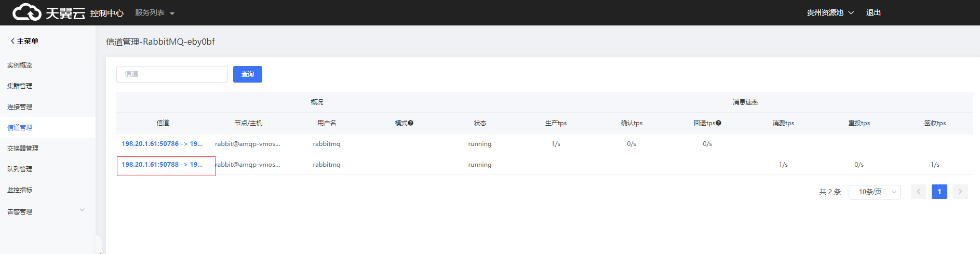The height and width of the screenshot is (254, 980).
Task: Select 连接管理 from the sidebar
Action: coord(20,107)
